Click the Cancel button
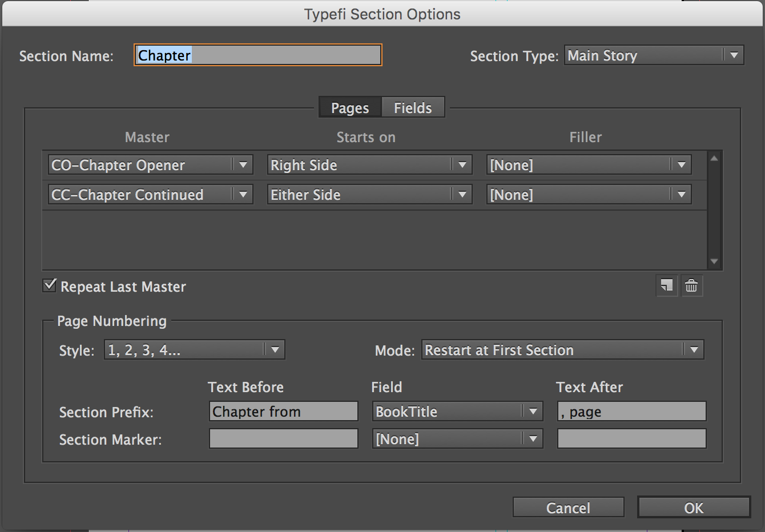Image resolution: width=765 pixels, height=532 pixels. [569, 507]
